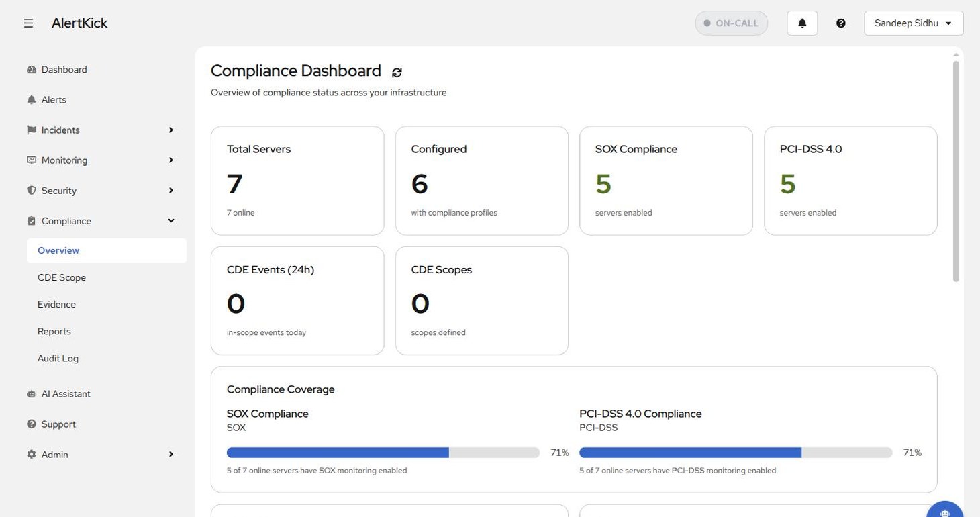Viewport: 980px width, 517px height.
Task: Open the Dashboard menu item
Action: [x=64, y=70]
